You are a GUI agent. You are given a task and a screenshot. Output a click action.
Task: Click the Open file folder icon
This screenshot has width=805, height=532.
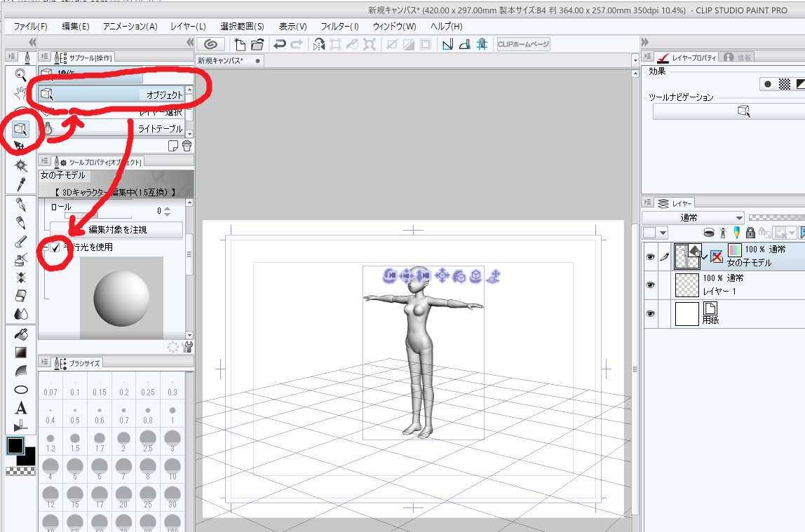pos(257,45)
